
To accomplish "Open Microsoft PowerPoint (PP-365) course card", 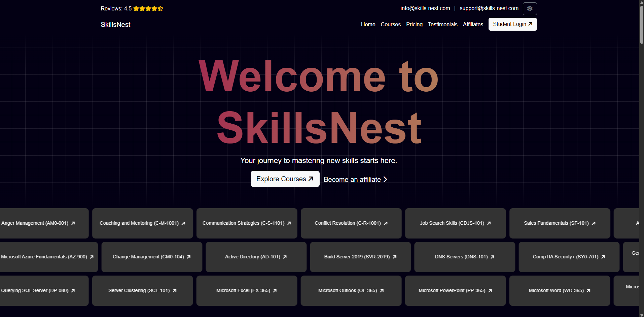I will pos(456,290).
